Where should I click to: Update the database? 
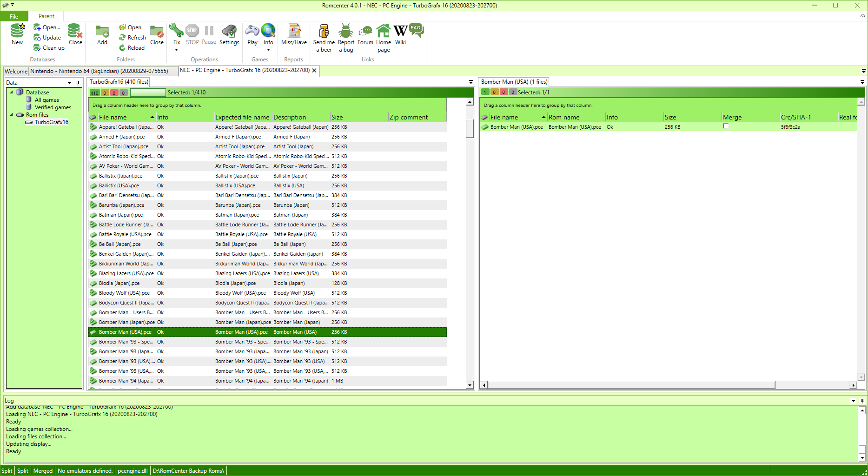tap(47, 38)
